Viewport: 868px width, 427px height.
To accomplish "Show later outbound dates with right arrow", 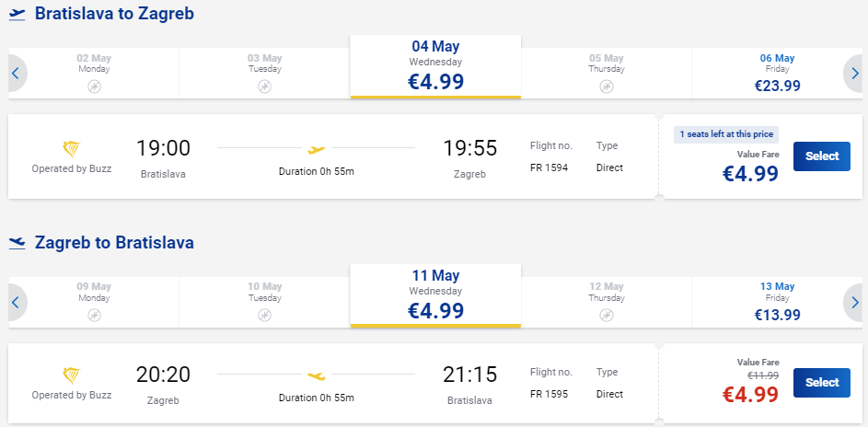I will (x=855, y=73).
